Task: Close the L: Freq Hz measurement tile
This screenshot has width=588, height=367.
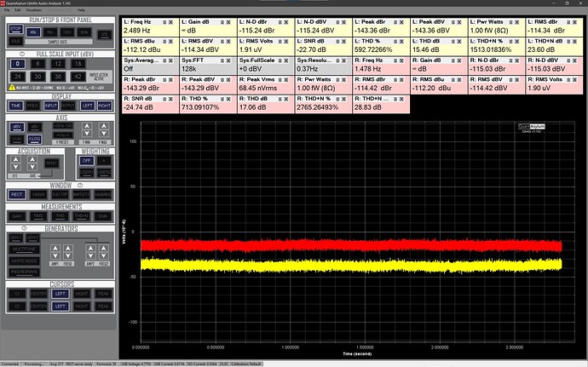Action: 171,22
